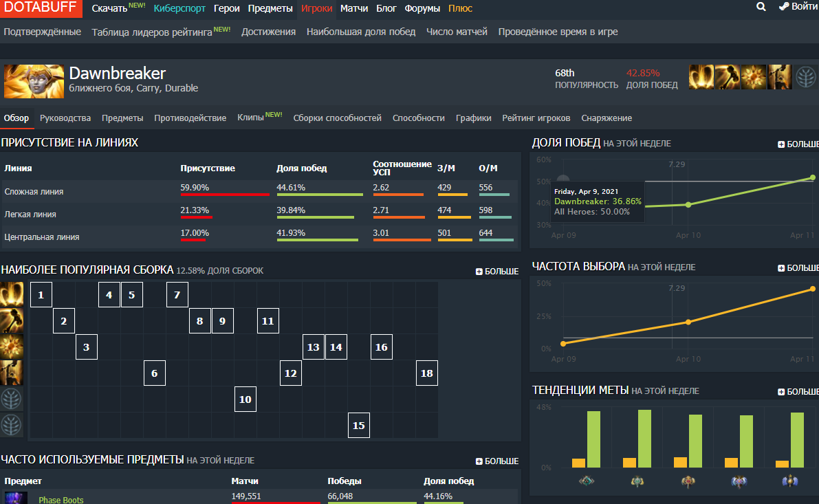Open the search magnifier icon
This screenshot has height=504, width=819.
(x=761, y=7)
